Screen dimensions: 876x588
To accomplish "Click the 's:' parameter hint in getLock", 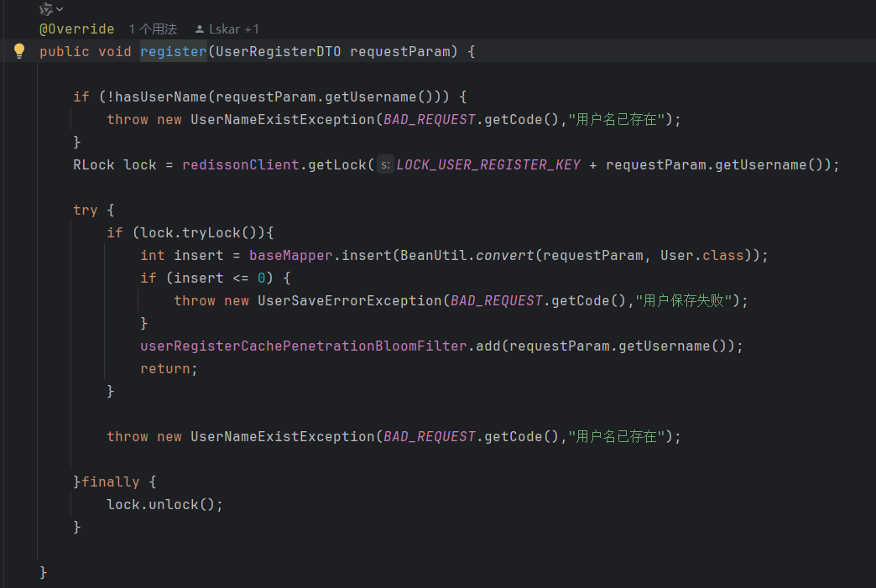I will pyautogui.click(x=385, y=164).
